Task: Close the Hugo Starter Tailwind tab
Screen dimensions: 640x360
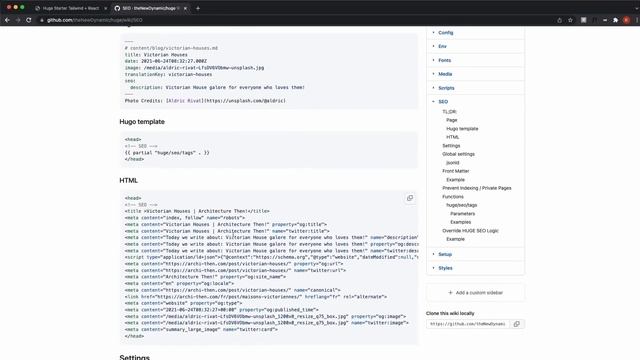Action: point(105,8)
